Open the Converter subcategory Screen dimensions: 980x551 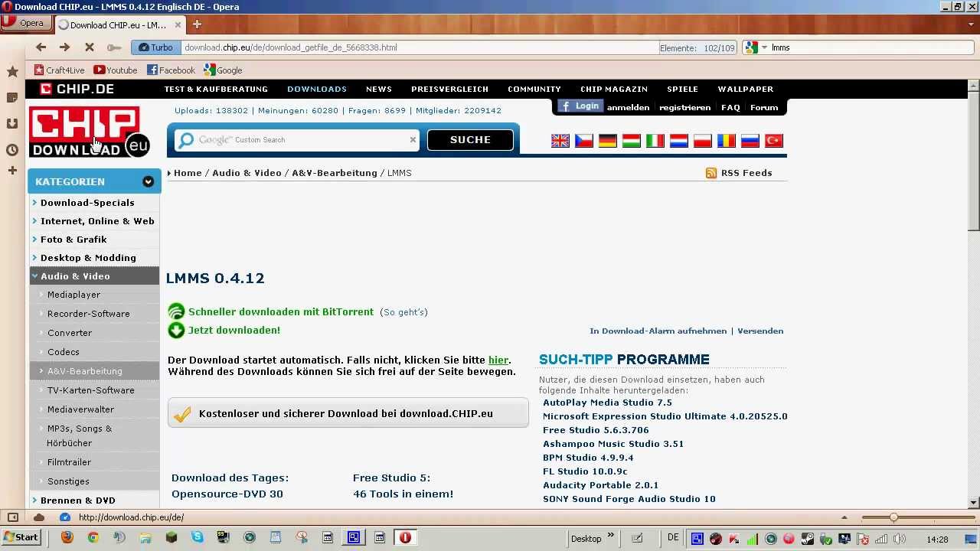coord(70,333)
